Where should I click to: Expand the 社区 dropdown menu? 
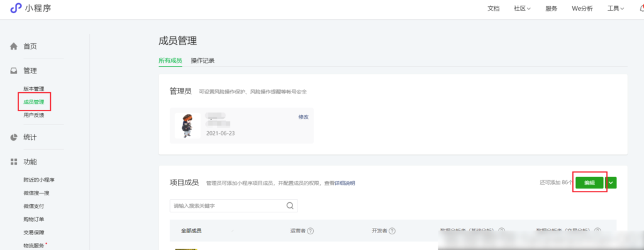click(522, 9)
